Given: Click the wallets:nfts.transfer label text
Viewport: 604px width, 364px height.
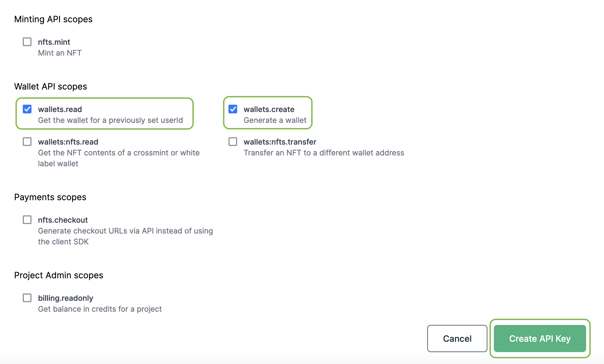Looking at the screenshot, I should (280, 142).
